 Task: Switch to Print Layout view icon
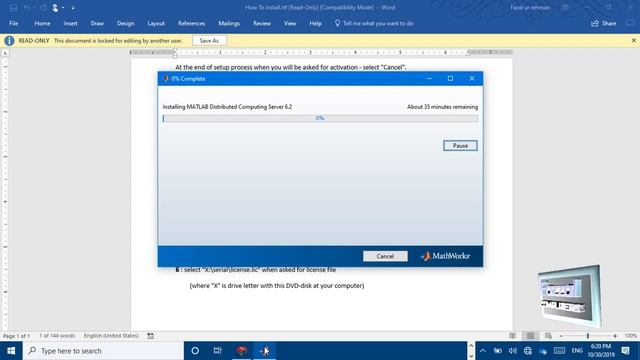(530, 336)
